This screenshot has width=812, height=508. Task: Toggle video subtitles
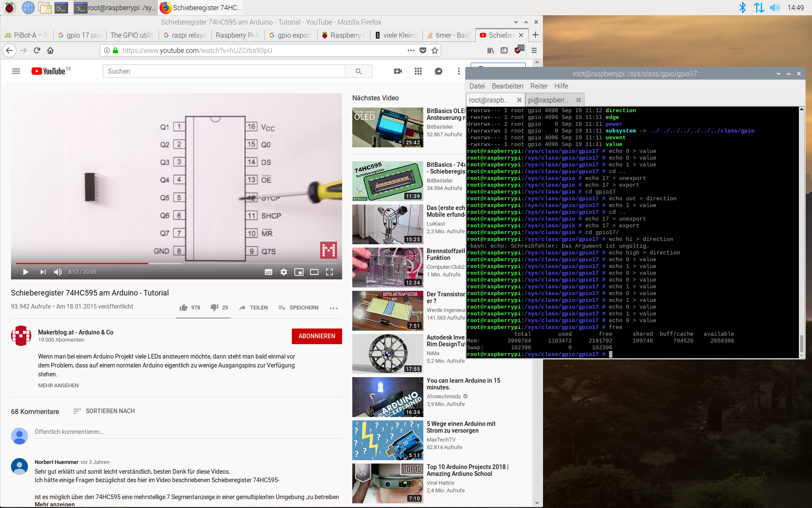point(269,272)
